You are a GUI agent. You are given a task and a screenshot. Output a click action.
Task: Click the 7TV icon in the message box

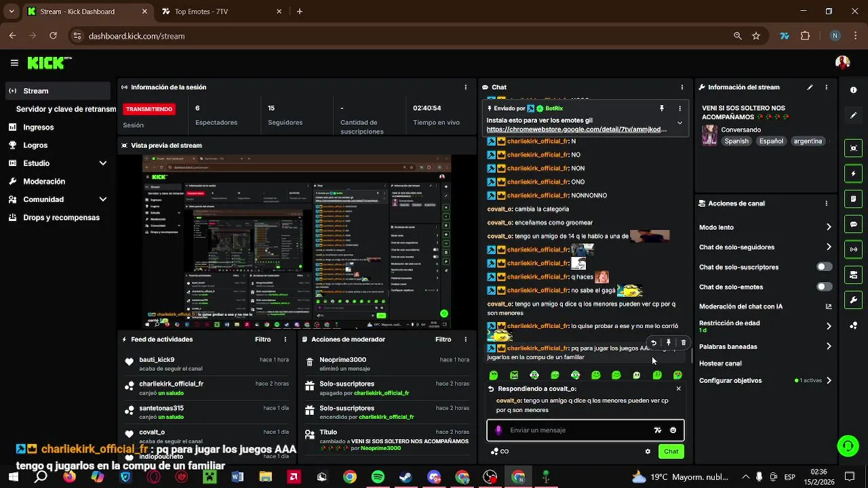[657, 430]
